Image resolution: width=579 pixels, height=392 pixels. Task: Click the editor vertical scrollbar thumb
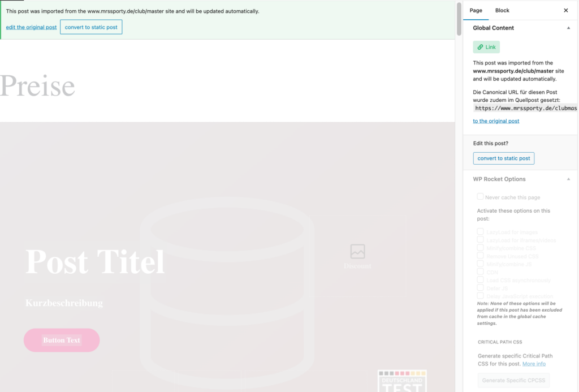point(459,20)
